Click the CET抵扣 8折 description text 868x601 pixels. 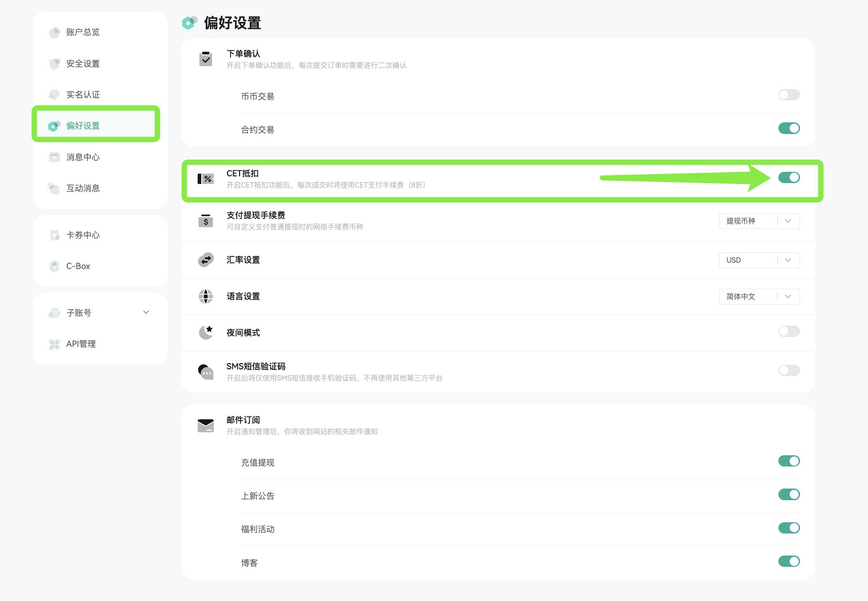pos(326,185)
